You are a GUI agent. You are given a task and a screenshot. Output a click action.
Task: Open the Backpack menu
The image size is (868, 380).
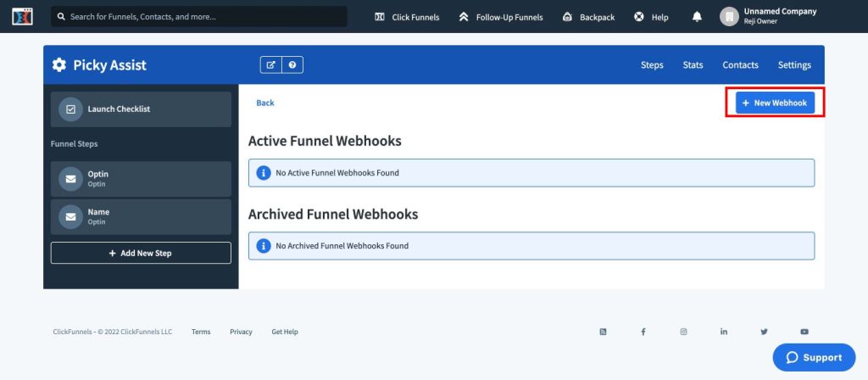[588, 17]
